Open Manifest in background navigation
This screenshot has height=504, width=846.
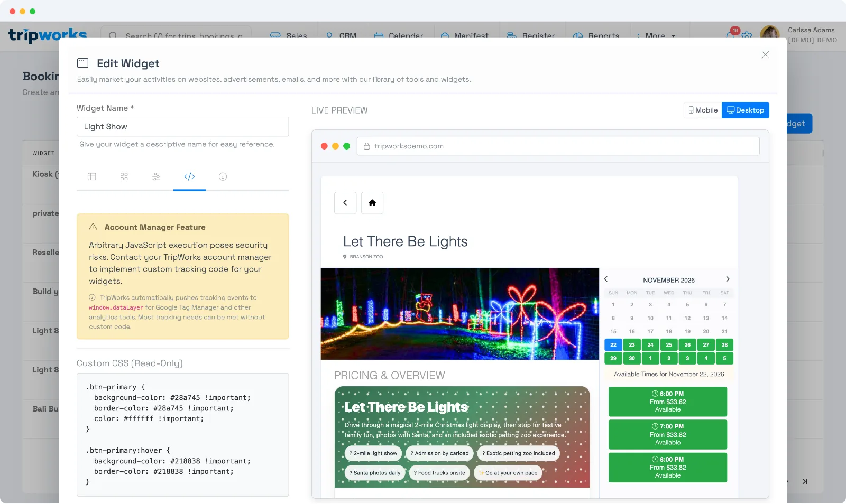coord(464,35)
